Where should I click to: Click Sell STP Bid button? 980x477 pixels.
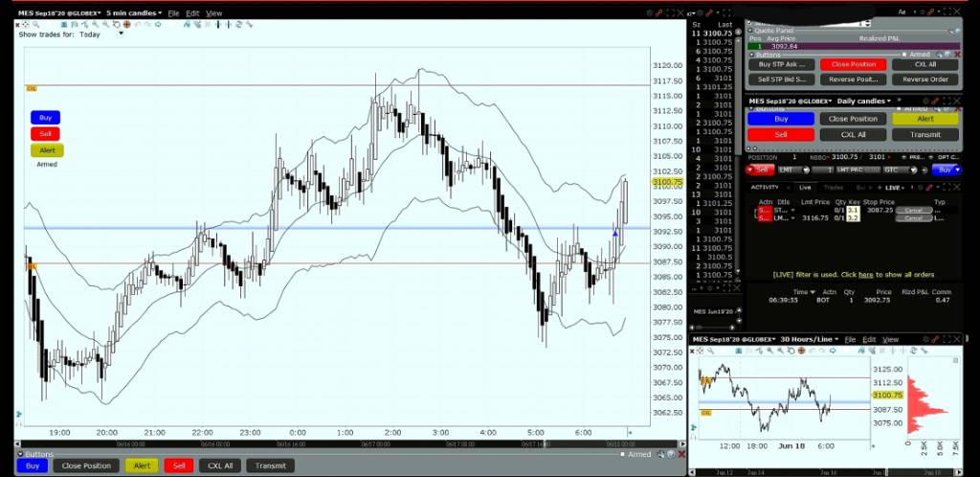(781, 79)
